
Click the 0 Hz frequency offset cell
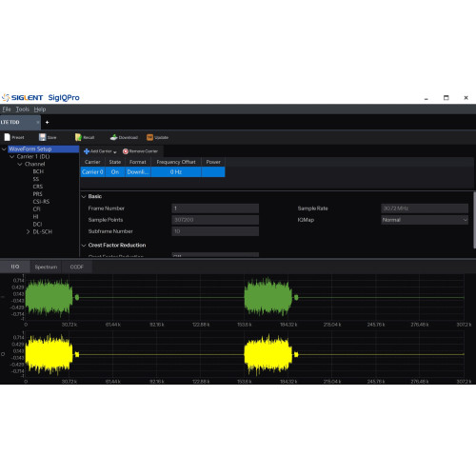[x=176, y=172]
